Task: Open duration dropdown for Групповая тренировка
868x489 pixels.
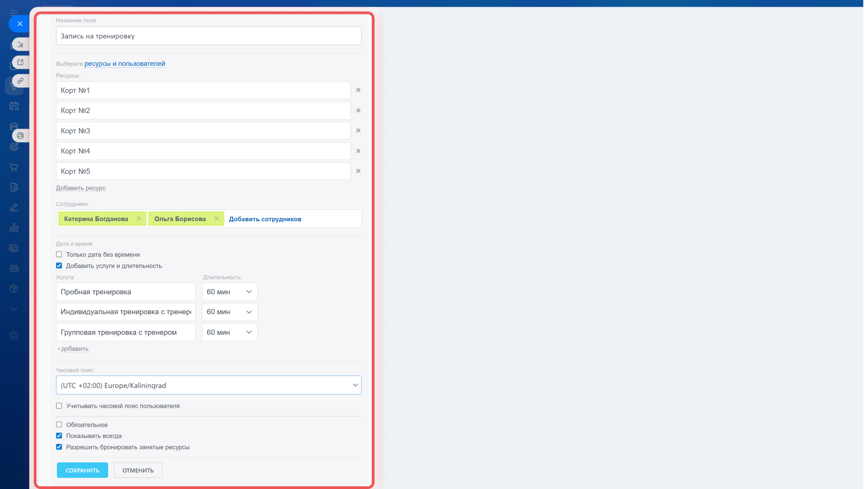Action: point(229,332)
